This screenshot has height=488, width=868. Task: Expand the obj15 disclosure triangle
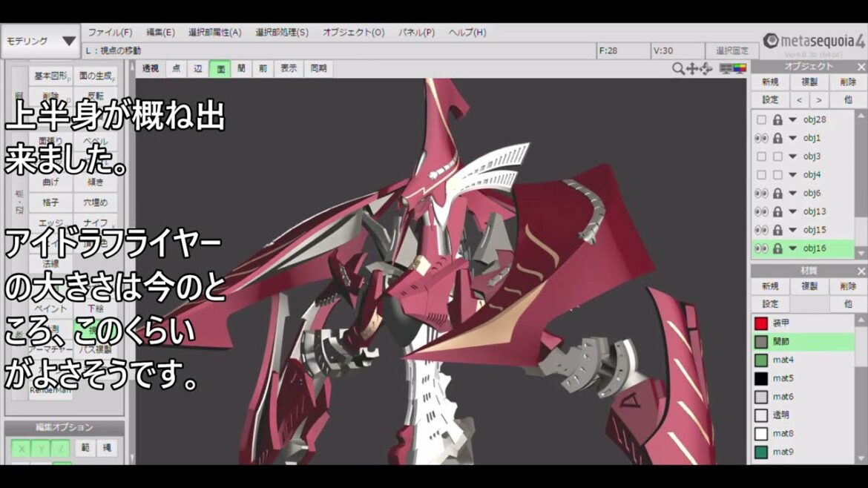click(x=792, y=230)
